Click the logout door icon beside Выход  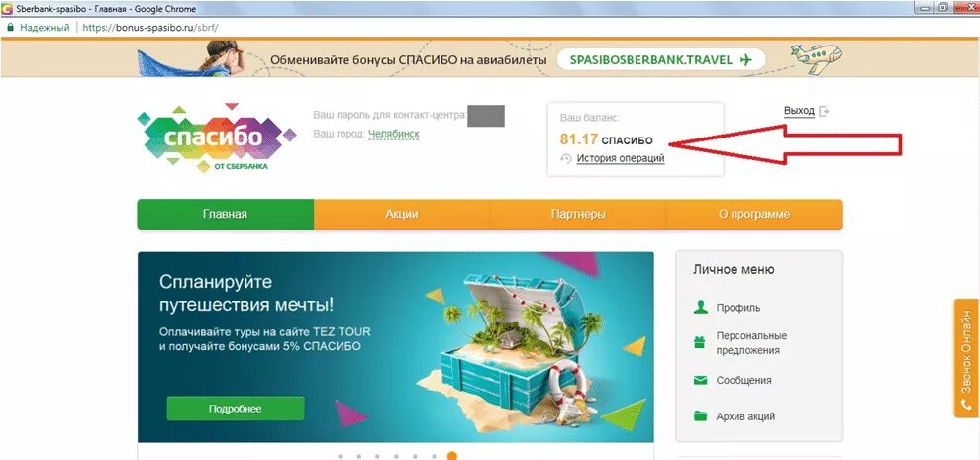(825, 111)
